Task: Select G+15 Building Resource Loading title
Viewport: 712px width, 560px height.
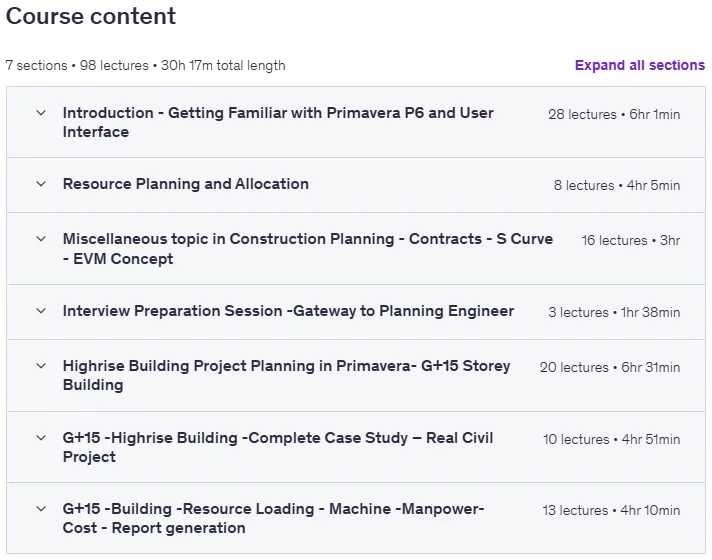Action: [x=273, y=518]
